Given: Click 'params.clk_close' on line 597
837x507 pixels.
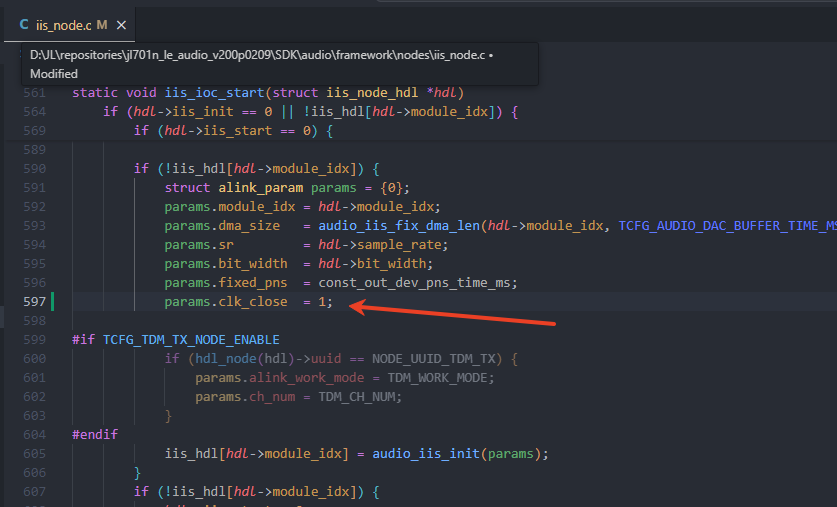Looking at the screenshot, I should click(x=226, y=302).
